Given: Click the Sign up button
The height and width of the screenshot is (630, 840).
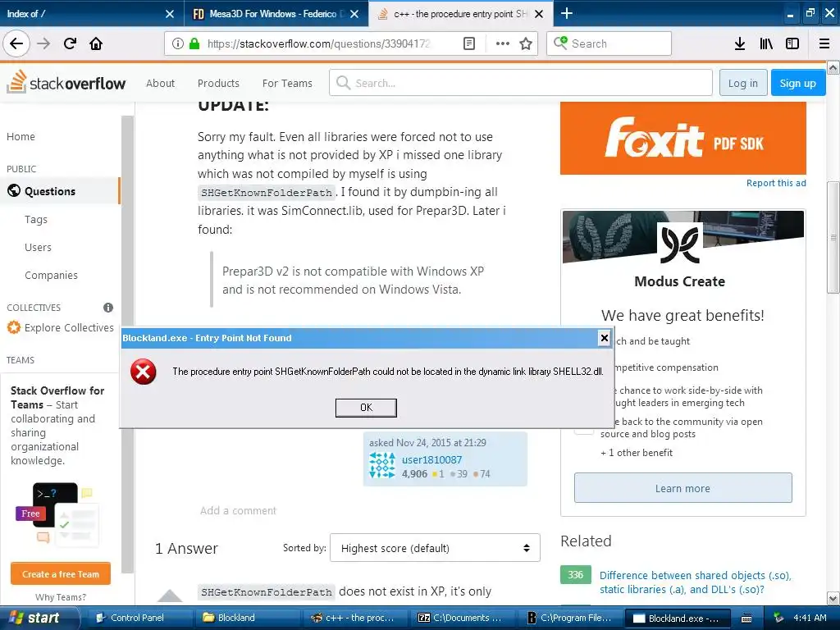Looking at the screenshot, I should coord(797,83).
